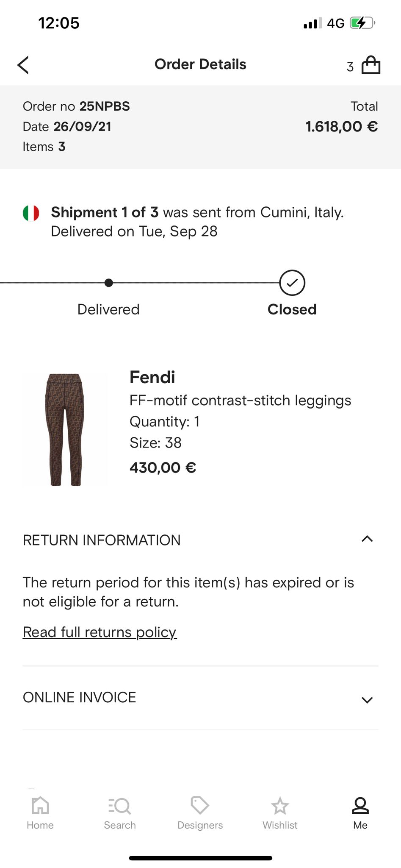Image resolution: width=401 pixels, height=868 pixels.
Task: Tap the Home house icon
Action: [x=40, y=805]
